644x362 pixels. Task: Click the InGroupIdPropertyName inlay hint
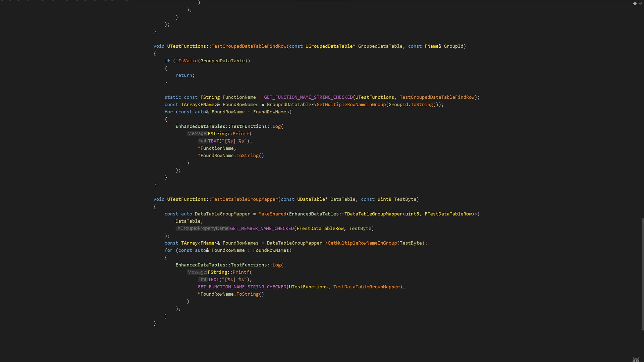coord(203,229)
